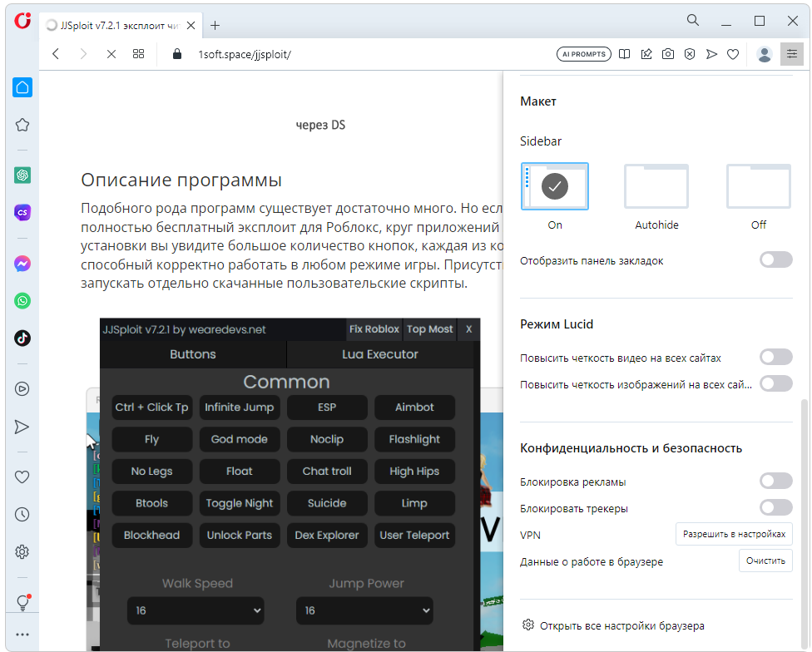Click the forward navigation arrow

83,54
